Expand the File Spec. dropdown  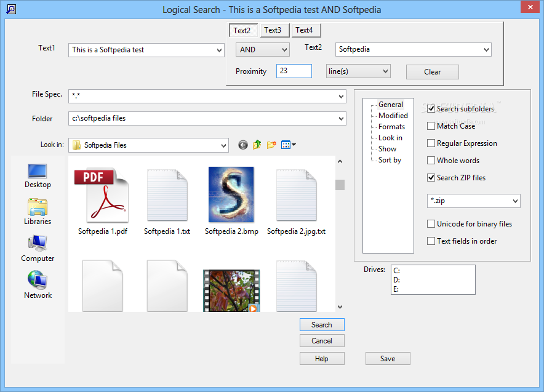341,97
